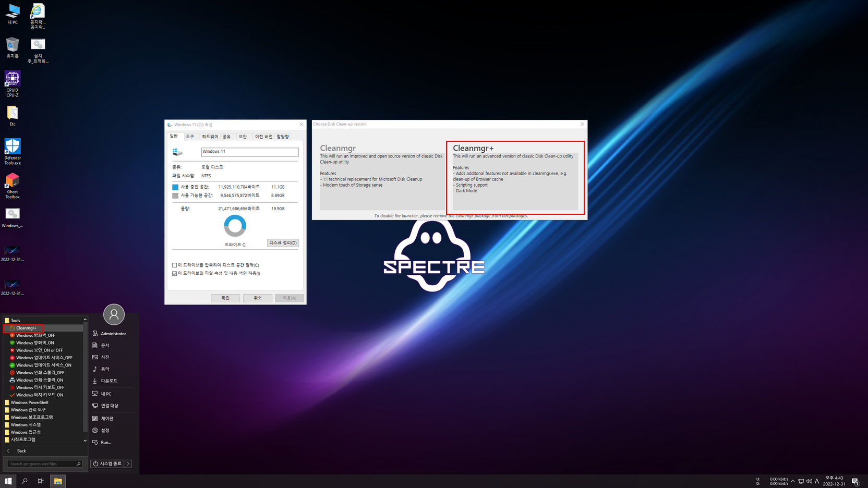Viewport: 868px width, 488px height.
Task: Select the 설치 후_최적화 desktop icon
Action: (38, 51)
